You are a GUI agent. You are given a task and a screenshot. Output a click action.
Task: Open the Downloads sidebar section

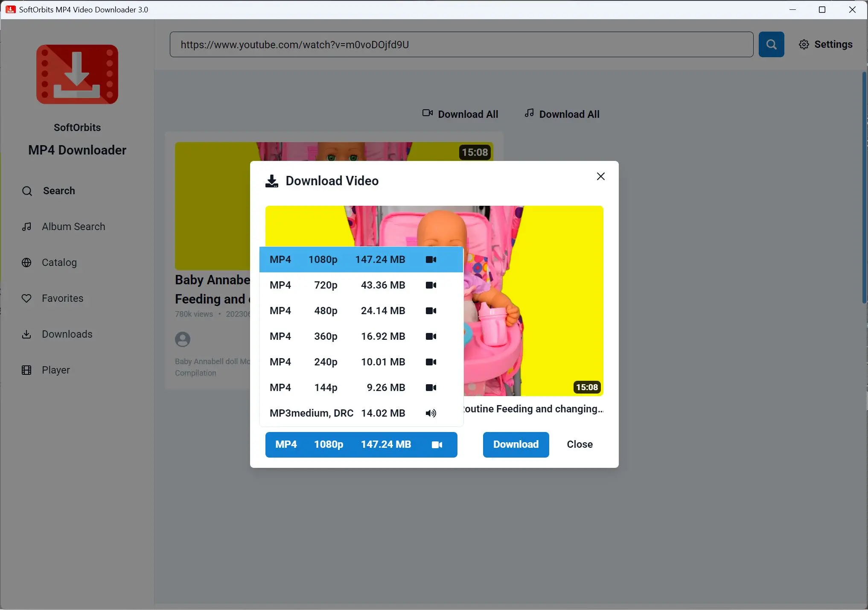[x=67, y=334]
